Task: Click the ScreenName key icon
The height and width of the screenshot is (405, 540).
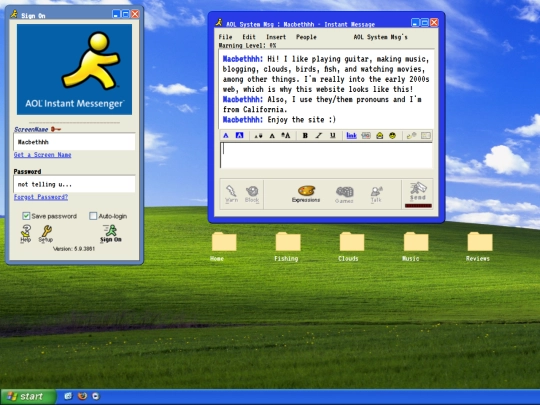Action: (x=56, y=129)
